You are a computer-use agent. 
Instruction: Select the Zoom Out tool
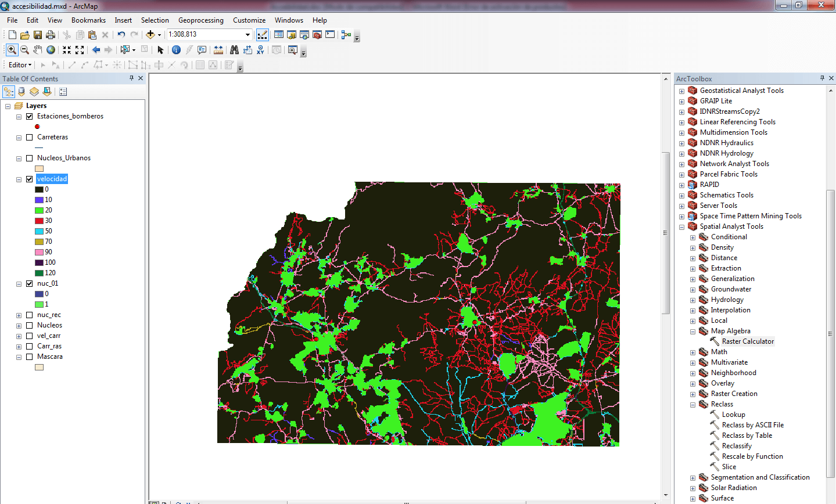tap(24, 50)
